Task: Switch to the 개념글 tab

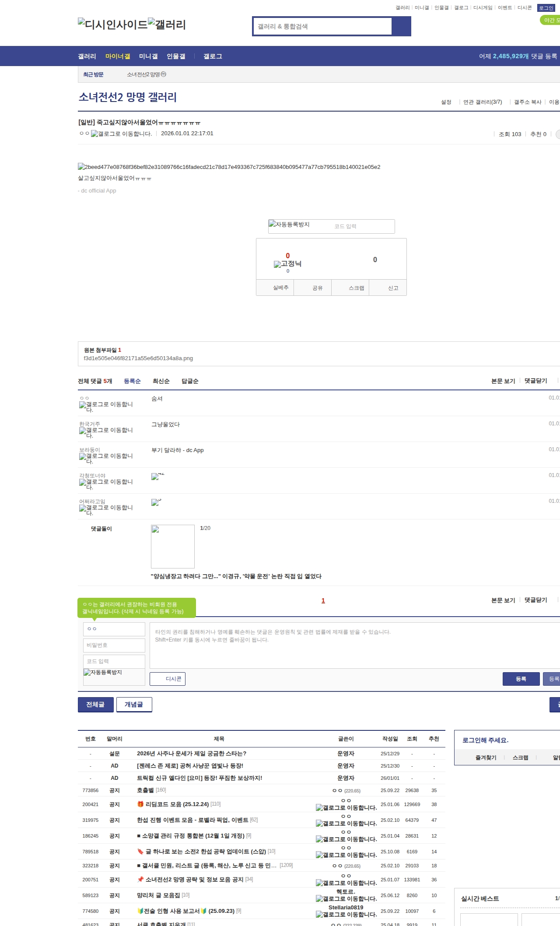Action: (134, 704)
